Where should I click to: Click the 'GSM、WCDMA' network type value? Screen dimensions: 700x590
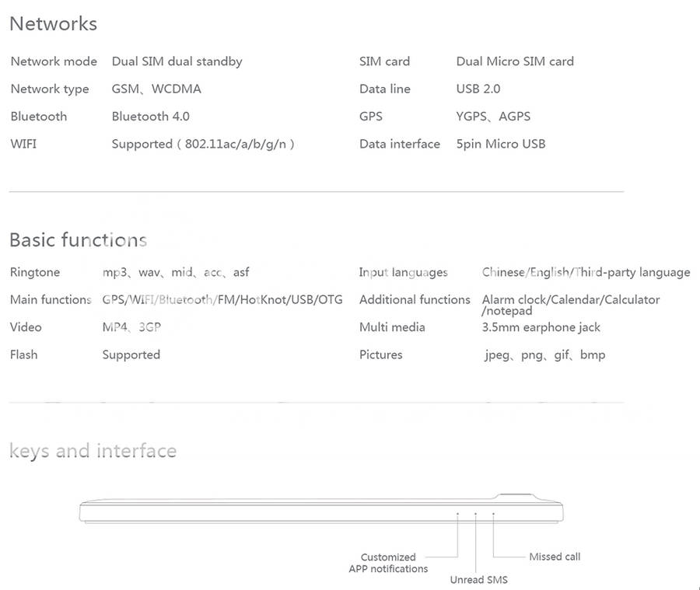tap(156, 89)
